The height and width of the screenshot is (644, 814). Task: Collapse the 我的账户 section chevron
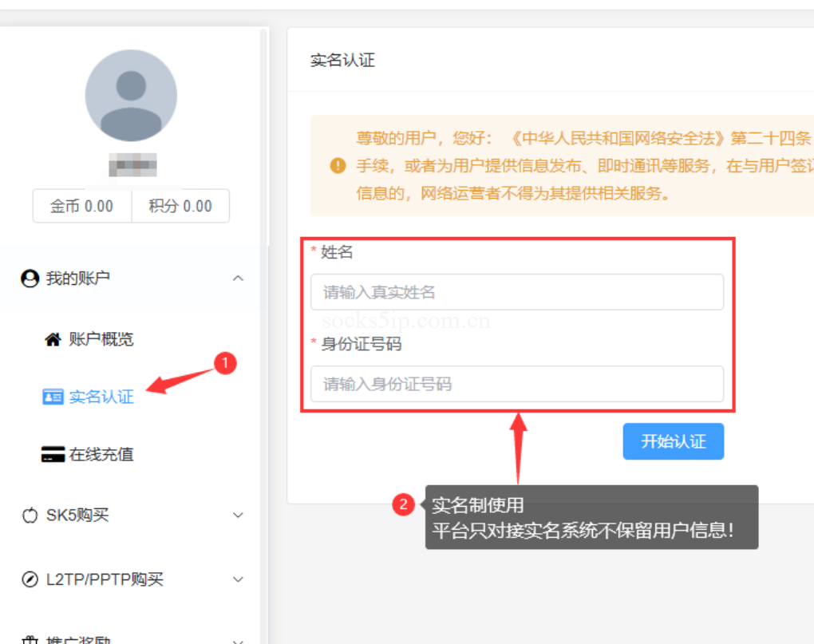pos(238,279)
